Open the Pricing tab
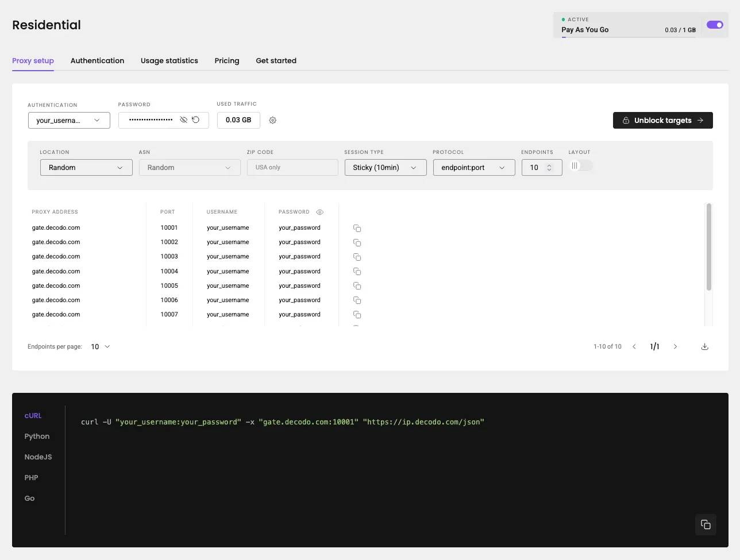The height and width of the screenshot is (560, 740). click(227, 61)
